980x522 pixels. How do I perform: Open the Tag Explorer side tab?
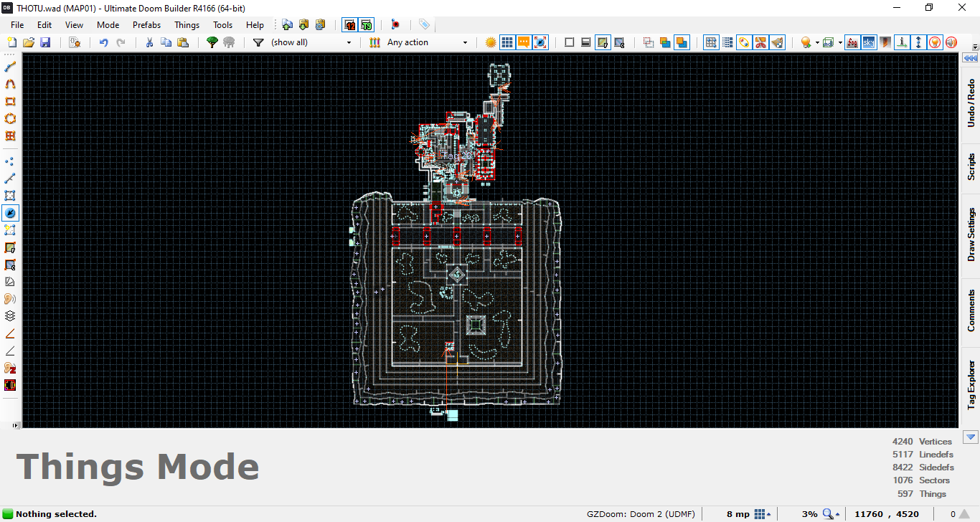tap(971, 386)
